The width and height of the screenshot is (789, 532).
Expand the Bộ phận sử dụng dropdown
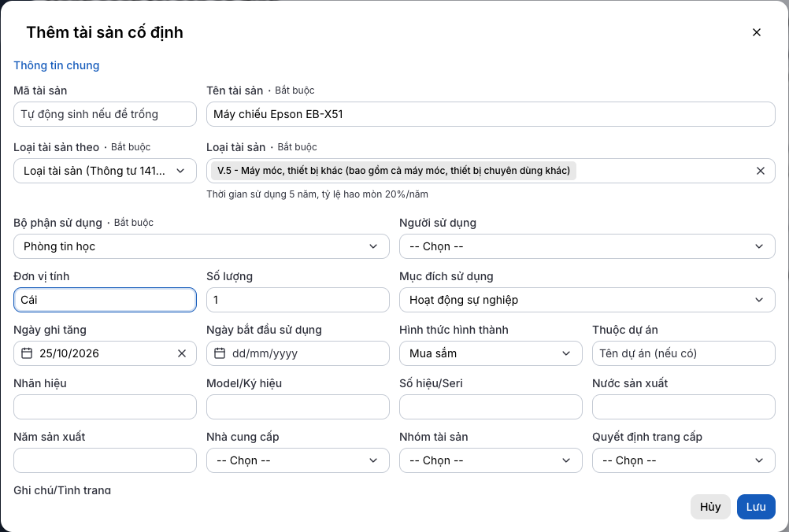(202, 246)
